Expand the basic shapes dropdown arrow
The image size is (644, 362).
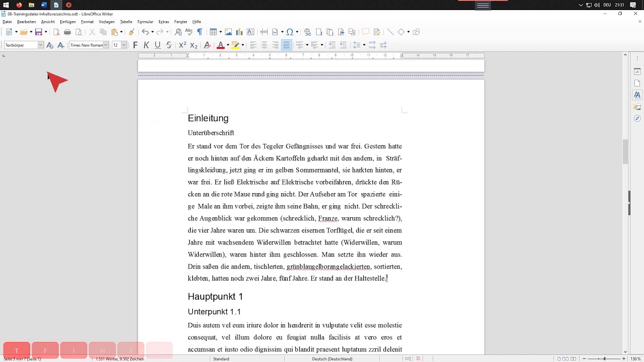(x=408, y=32)
